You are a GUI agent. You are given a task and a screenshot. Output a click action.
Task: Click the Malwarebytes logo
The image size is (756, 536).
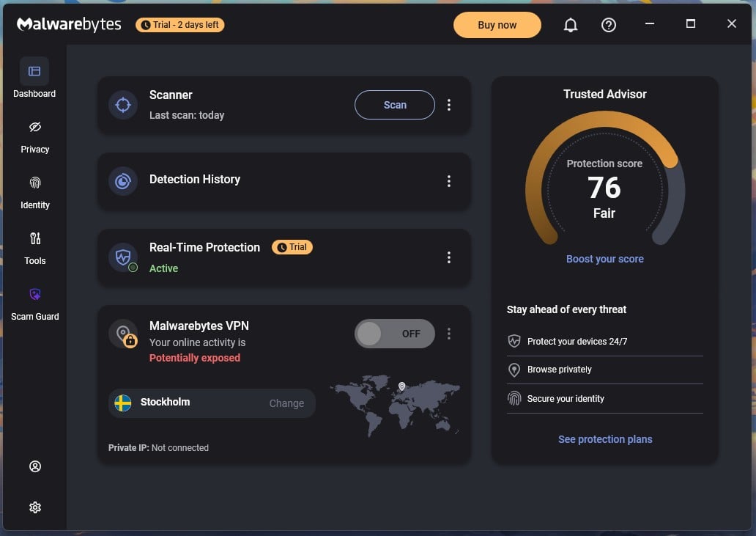pos(69,24)
